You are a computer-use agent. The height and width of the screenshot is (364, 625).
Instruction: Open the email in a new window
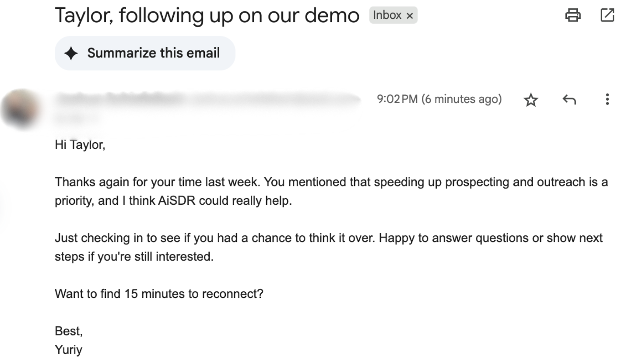point(607,15)
